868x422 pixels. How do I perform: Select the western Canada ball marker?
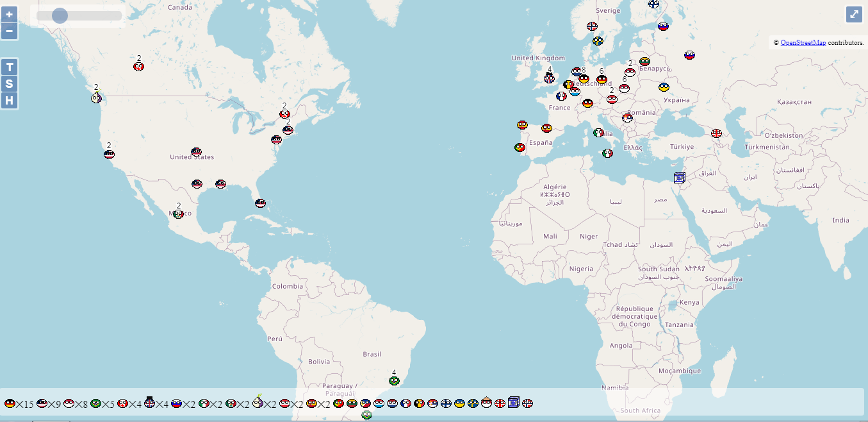point(138,67)
